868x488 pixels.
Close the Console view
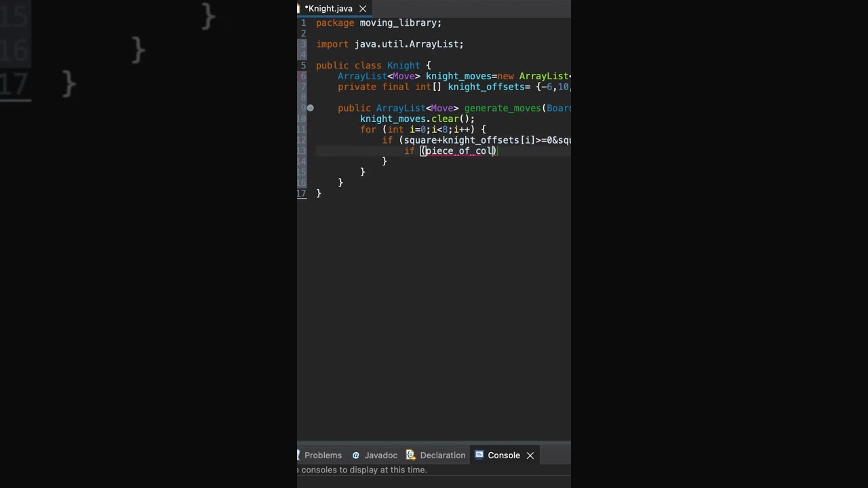(x=530, y=455)
